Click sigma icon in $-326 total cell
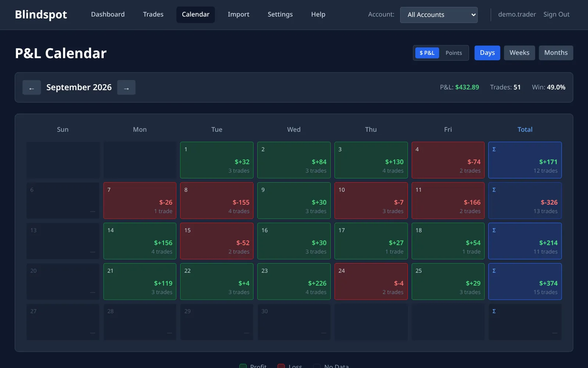Image resolution: width=588 pixels, height=368 pixels. (x=494, y=190)
